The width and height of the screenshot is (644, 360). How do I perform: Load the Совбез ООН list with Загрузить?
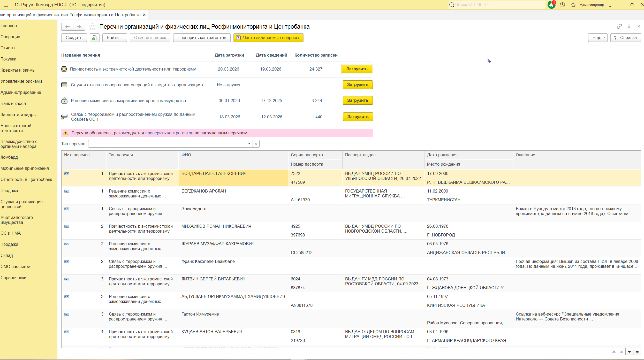(358, 117)
